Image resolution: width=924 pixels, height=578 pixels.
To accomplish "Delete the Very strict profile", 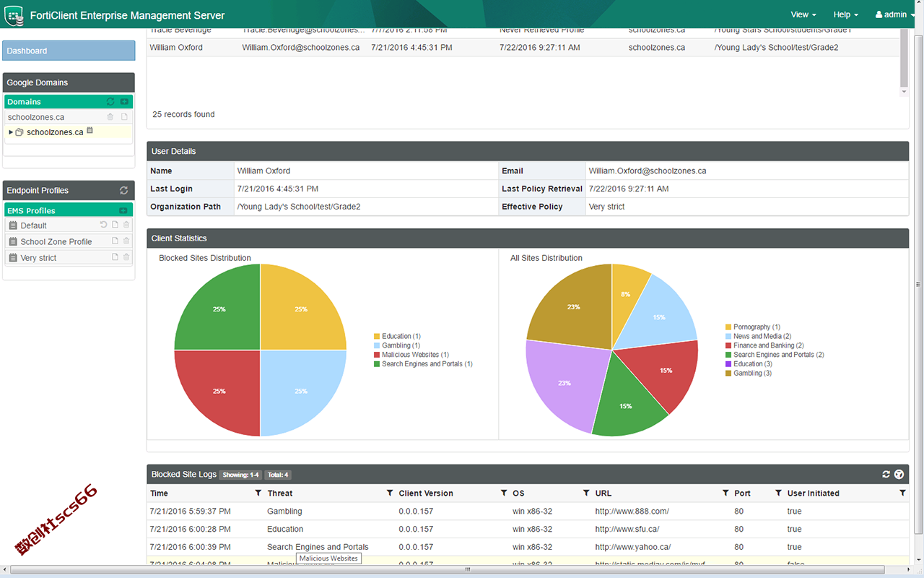I will (x=126, y=256).
